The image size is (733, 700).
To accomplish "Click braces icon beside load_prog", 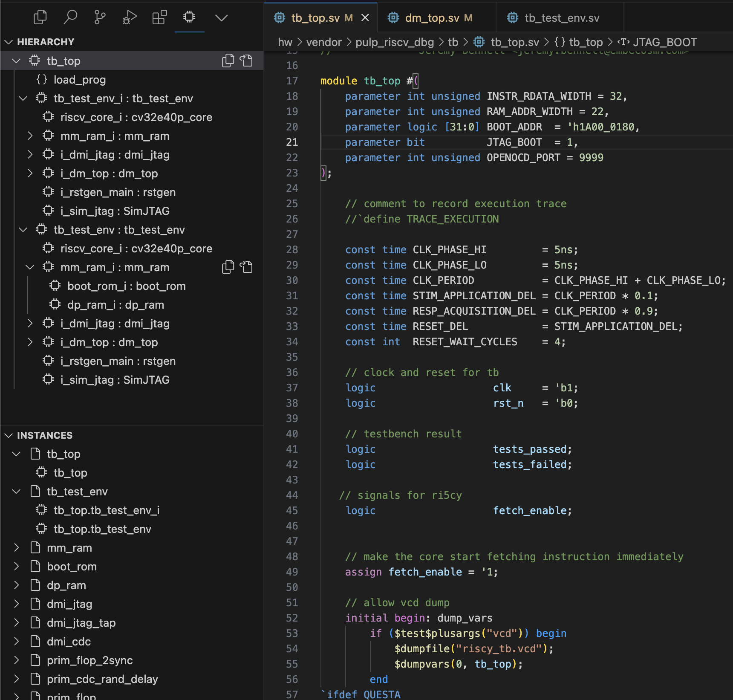I will 41,79.
